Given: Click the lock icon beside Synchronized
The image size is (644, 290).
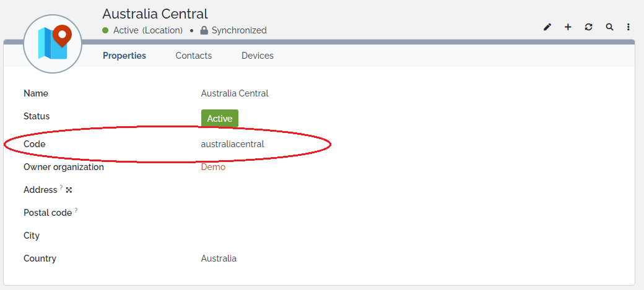Looking at the screenshot, I should 204,30.
